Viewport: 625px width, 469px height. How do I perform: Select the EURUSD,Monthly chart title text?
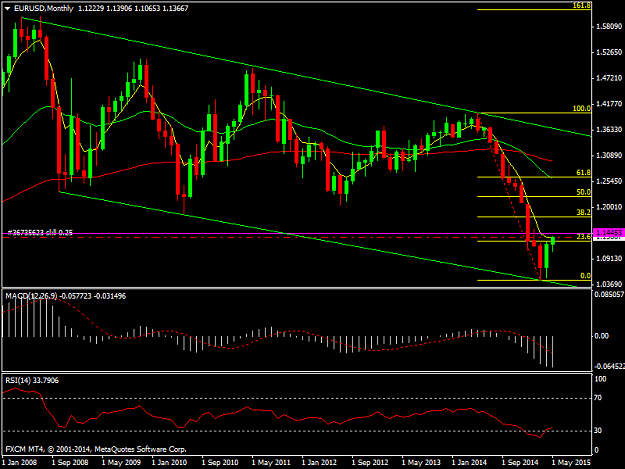click(44, 8)
